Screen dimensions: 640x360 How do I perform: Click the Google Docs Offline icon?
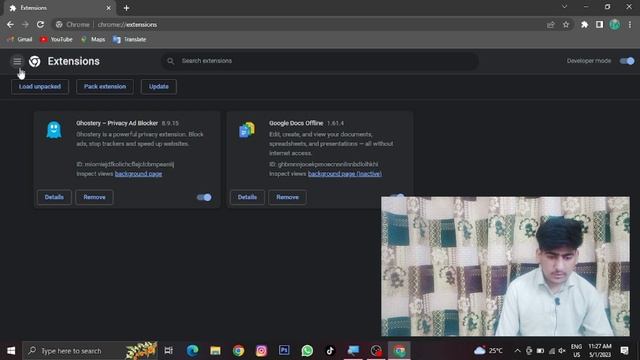(247, 130)
